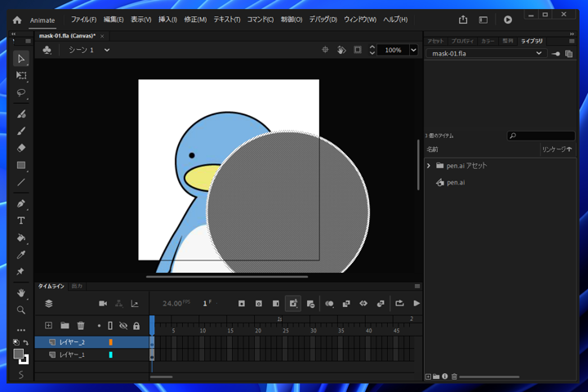Select the Lasso tool
Viewport: 588px width, 392px height.
pyautogui.click(x=21, y=92)
